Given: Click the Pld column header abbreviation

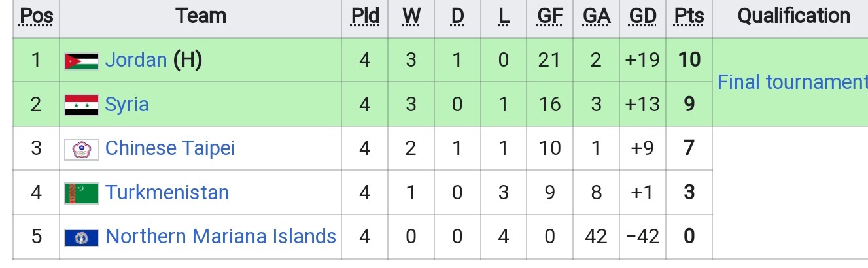Looking at the screenshot, I should tap(365, 16).
